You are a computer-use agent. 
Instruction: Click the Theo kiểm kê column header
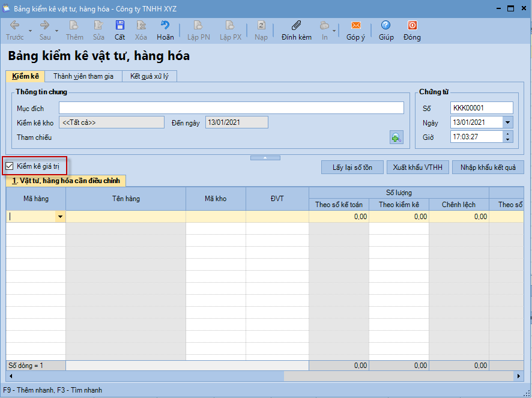click(x=399, y=205)
